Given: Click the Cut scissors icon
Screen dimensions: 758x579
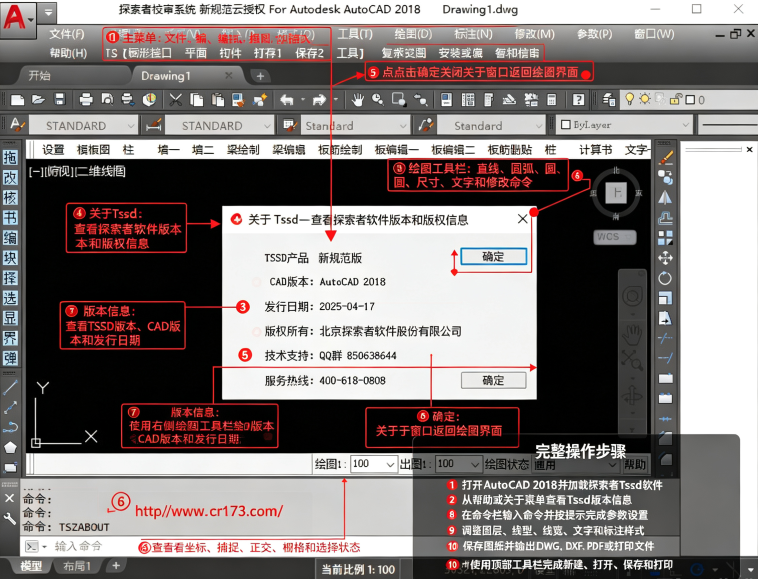Looking at the screenshot, I should pyautogui.click(x=175, y=100).
